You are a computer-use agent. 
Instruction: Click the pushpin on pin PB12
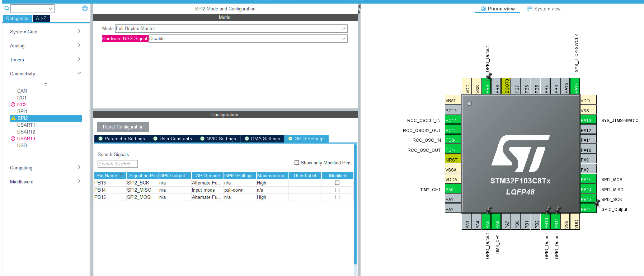[x=597, y=204]
